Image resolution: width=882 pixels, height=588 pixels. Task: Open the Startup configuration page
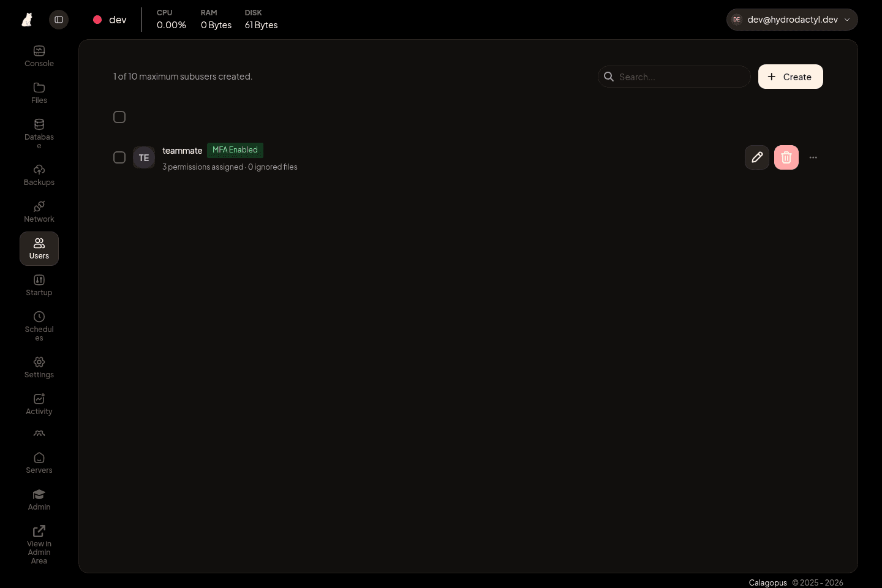(39, 285)
